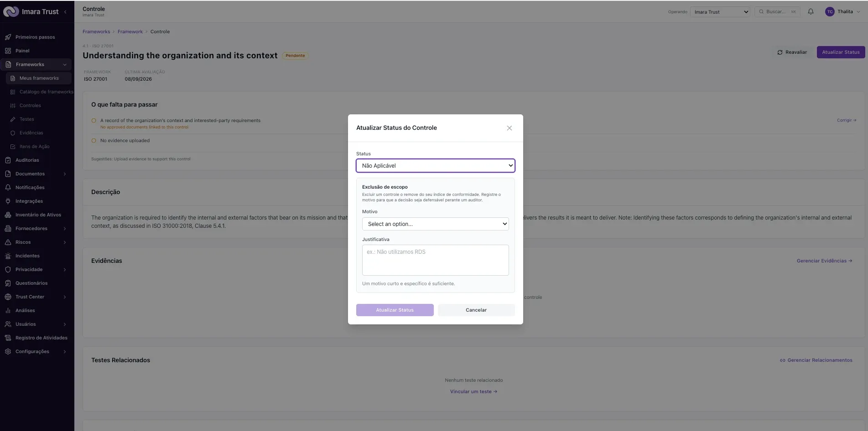Image resolution: width=868 pixels, height=431 pixels.
Task: Click the Vincular um teste link
Action: (x=473, y=391)
